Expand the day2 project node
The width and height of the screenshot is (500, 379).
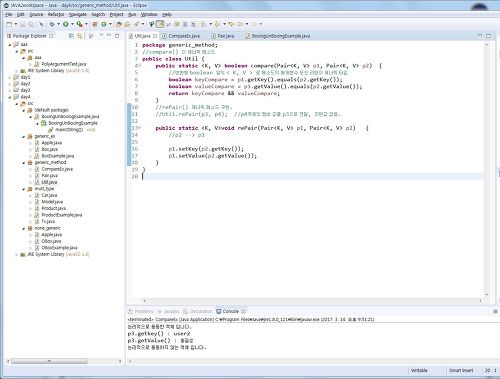(x=9, y=84)
